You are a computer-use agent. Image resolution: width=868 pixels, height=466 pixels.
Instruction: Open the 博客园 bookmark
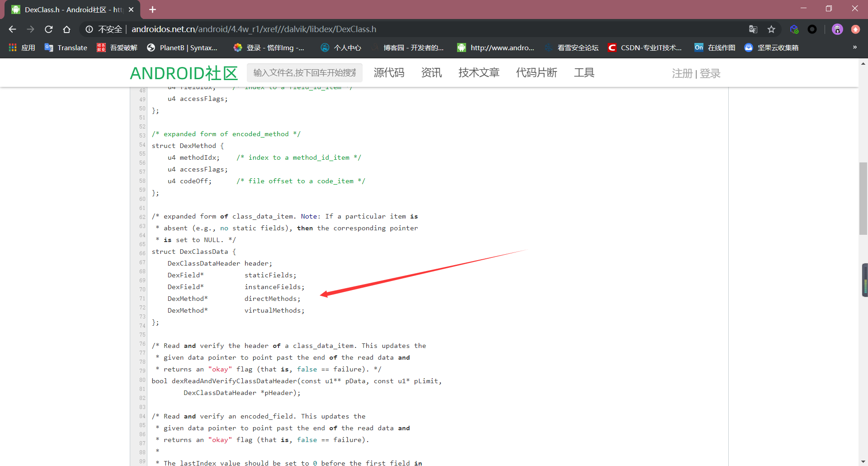coord(407,48)
